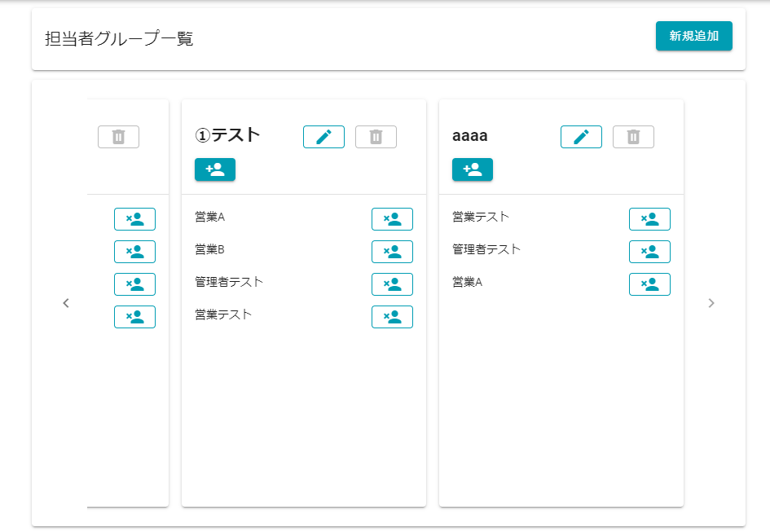
Task: Edit the ①テスト group with pencil icon
Action: (323, 137)
